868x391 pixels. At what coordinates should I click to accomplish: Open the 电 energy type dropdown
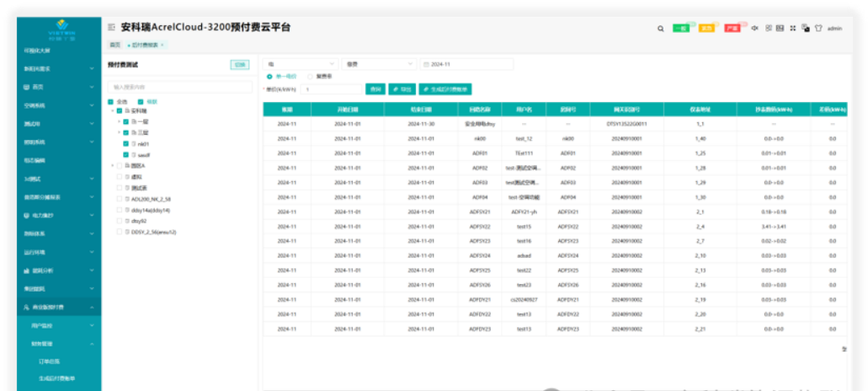tap(299, 64)
